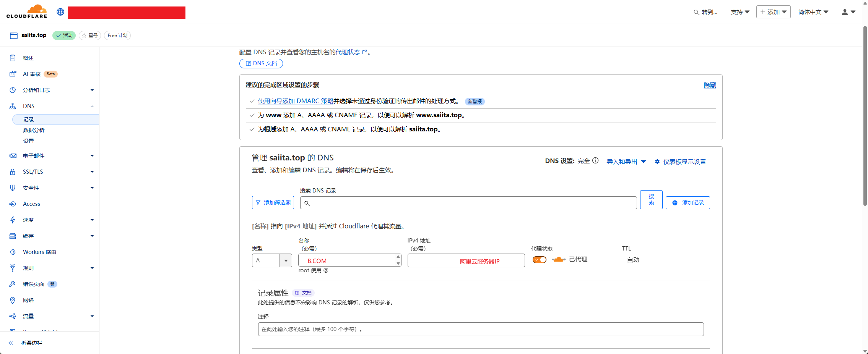868x354 pixels.
Task: Click the 搜索 DNS 记录 search field
Action: coord(468,203)
